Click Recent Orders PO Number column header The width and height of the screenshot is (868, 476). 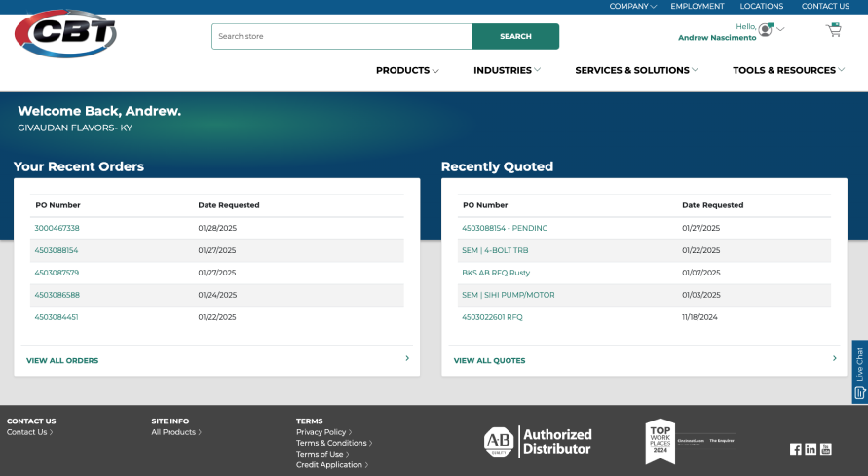point(58,205)
